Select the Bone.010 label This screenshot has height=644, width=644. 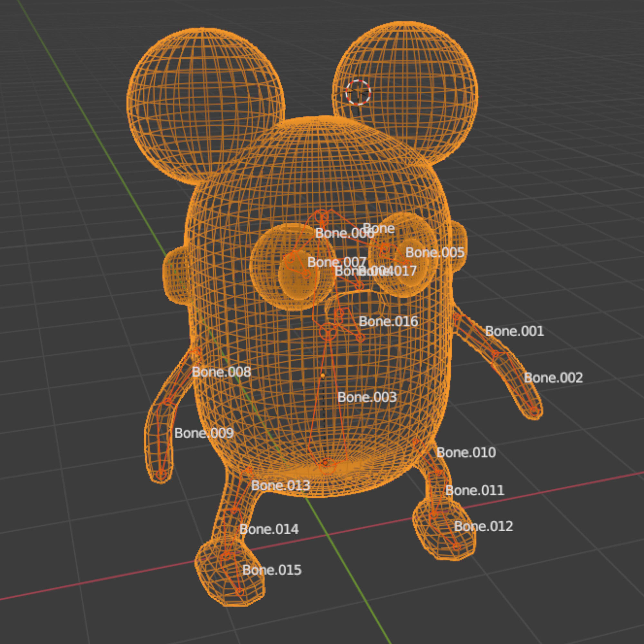click(466, 453)
